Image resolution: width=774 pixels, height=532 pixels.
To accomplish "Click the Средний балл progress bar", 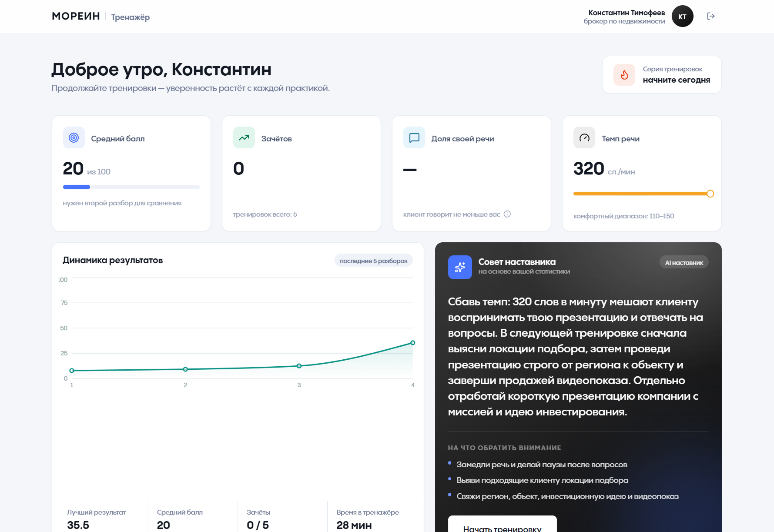I will (x=131, y=187).
